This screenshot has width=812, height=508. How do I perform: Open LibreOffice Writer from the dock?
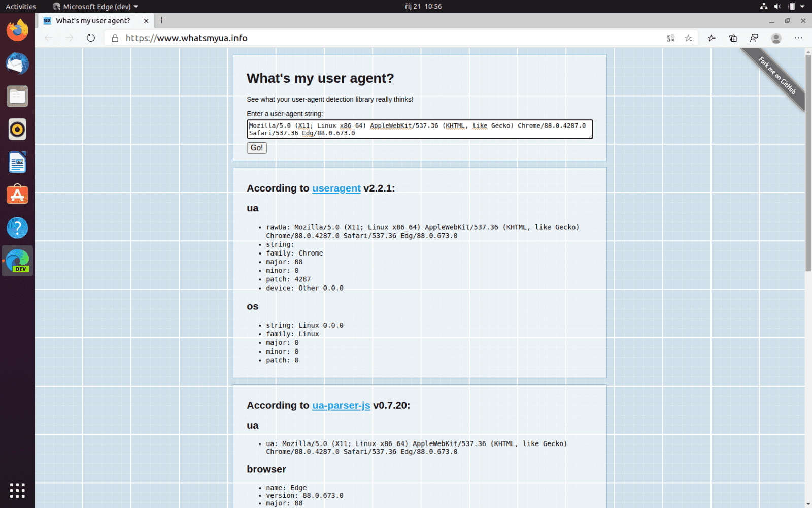[17, 163]
